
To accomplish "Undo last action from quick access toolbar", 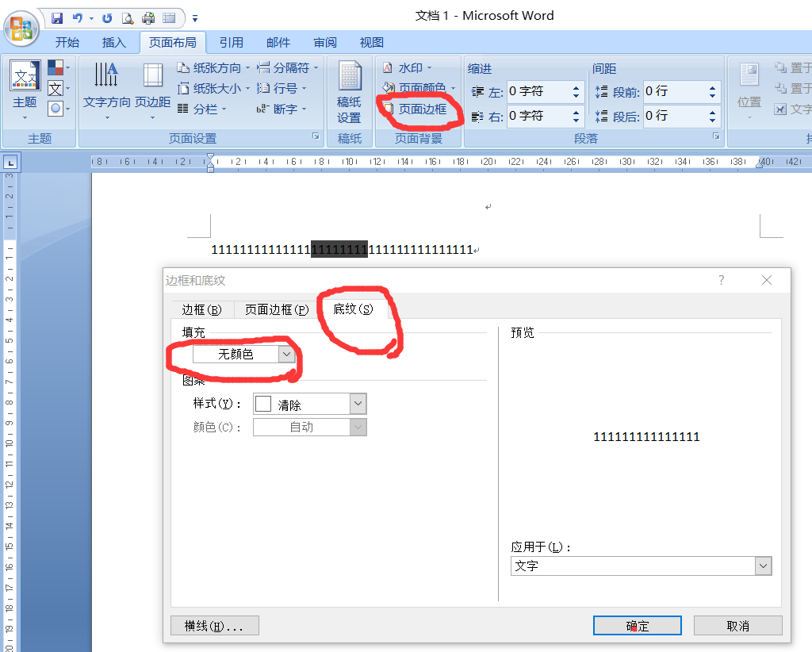I will coord(77,19).
